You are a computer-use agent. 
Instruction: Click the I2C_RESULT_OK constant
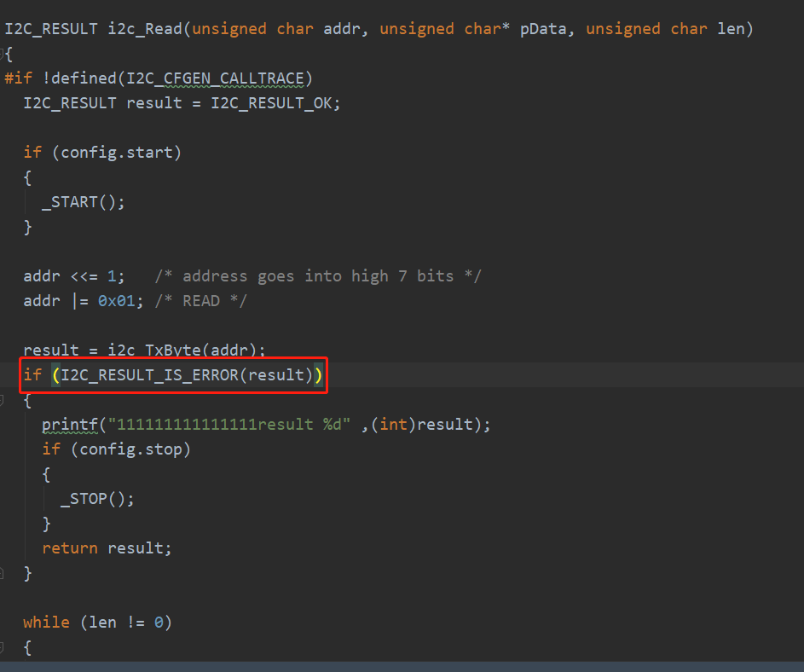tap(271, 103)
